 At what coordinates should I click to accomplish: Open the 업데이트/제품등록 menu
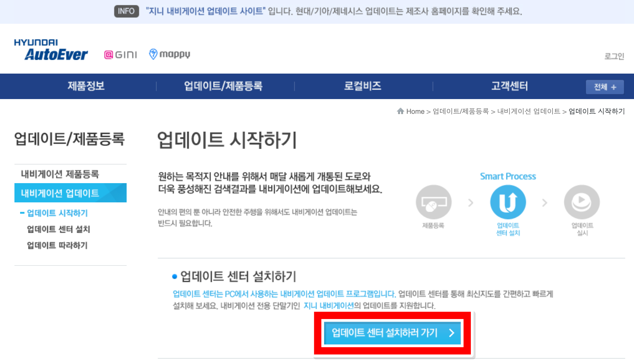pos(223,86)
